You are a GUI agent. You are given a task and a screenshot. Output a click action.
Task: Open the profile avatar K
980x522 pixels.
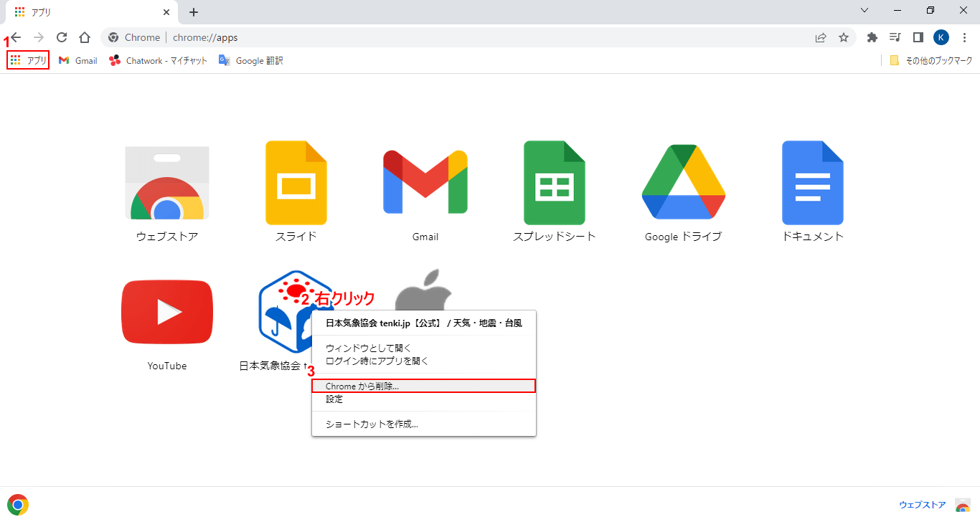coord(941,37)
